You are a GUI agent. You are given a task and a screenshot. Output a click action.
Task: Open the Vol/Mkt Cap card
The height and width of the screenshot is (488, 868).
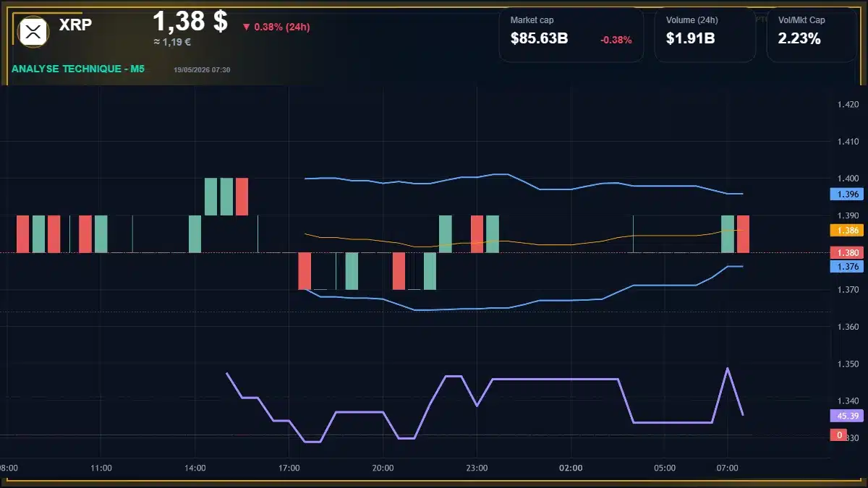pos(812,35)
